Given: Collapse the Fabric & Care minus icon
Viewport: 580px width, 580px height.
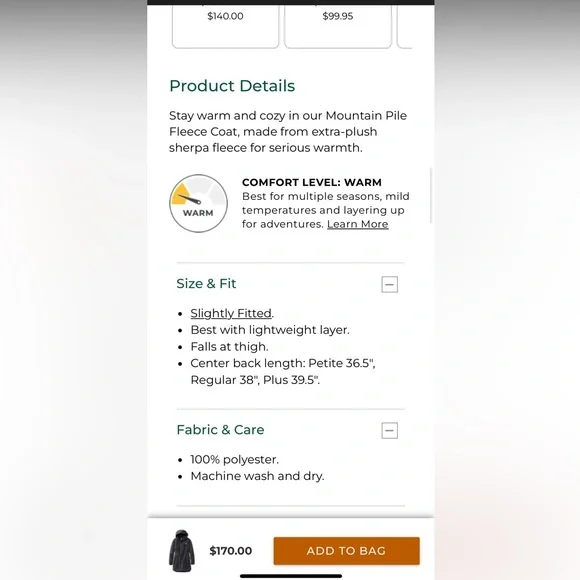Looking at the screenshot, I should (390, 431).
